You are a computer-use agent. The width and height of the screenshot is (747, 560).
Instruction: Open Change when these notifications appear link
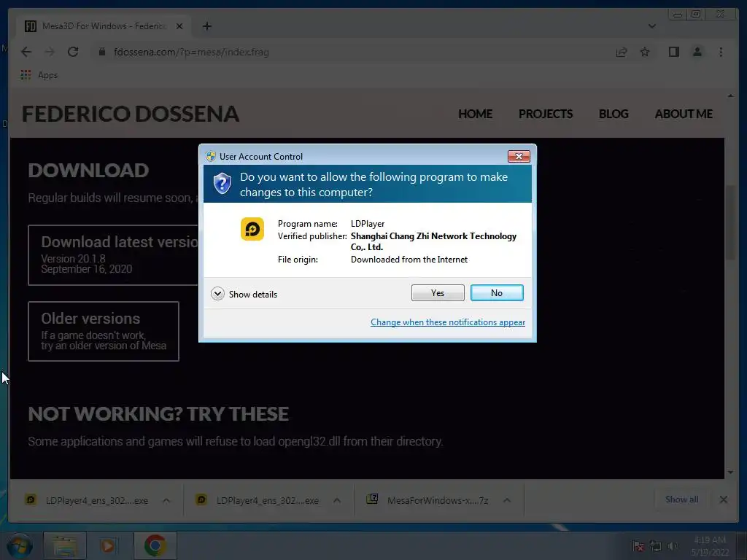(x=448, y=322)
